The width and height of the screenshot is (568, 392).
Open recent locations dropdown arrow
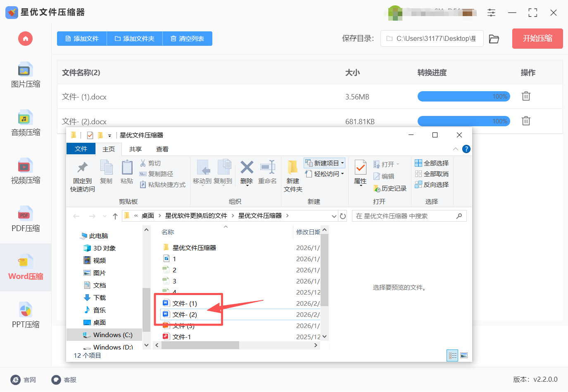[x=105, y=216]
